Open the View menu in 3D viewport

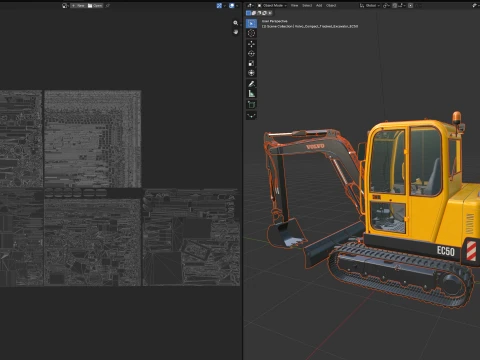(294, 6)
